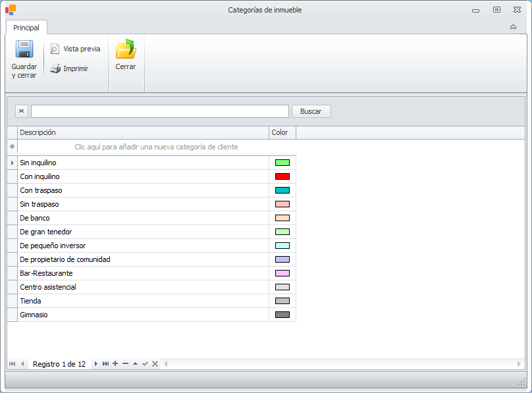The image size is (532, 393).
Task: Click the peach swatch for De banco
Action: point(282,218)
